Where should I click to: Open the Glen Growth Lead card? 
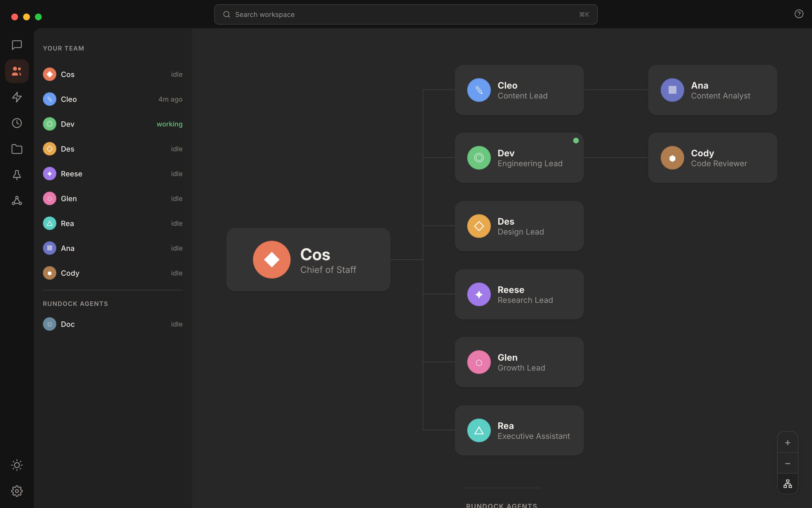click(x=519, y=362)
